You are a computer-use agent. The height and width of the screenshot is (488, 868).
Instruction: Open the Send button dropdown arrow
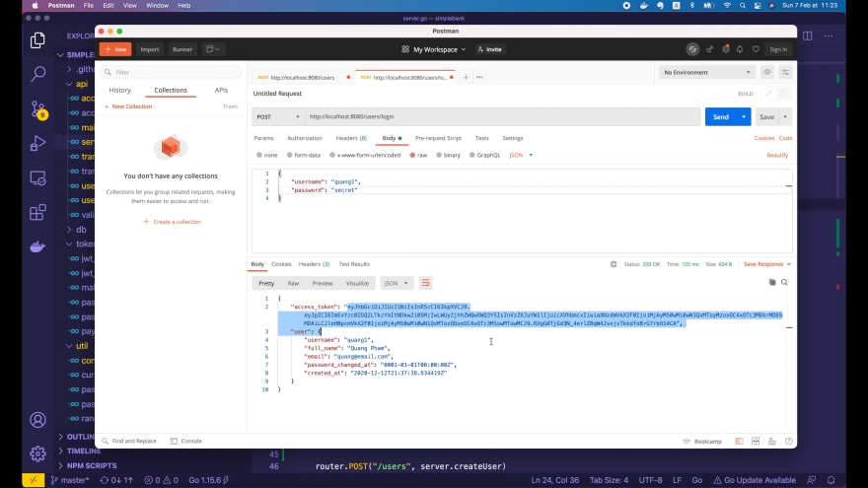744,116
